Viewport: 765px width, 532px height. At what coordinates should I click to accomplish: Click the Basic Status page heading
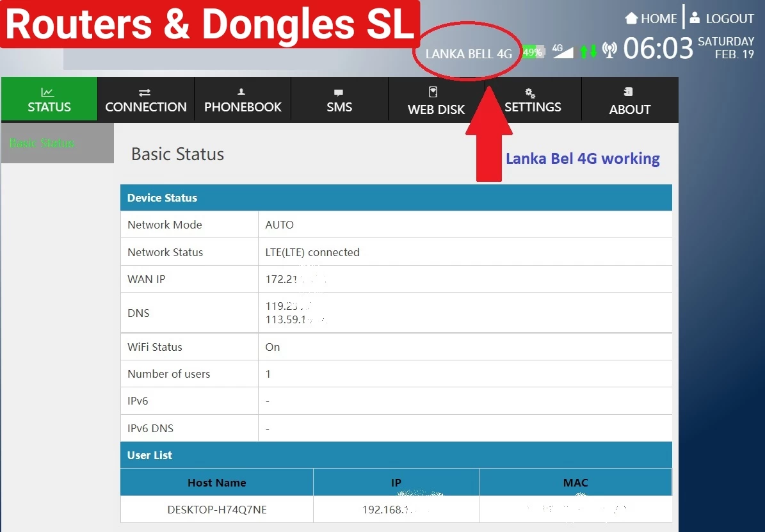tap(177, 154)
